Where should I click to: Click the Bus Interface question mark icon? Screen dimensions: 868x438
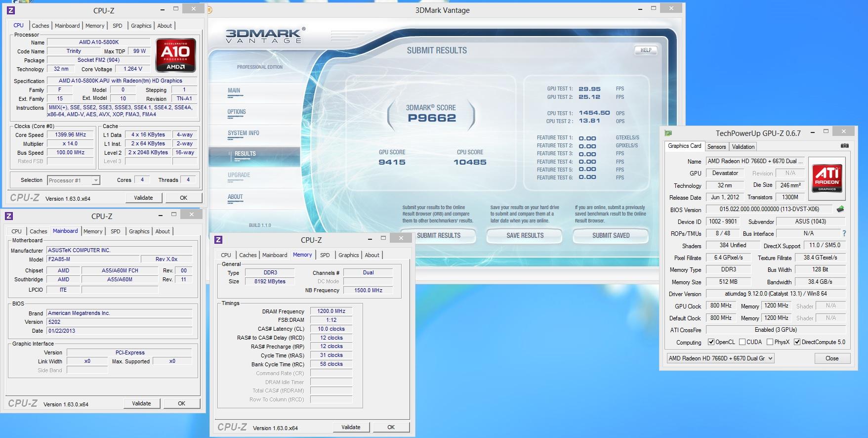pyautogui.click(x=844, y=233)
